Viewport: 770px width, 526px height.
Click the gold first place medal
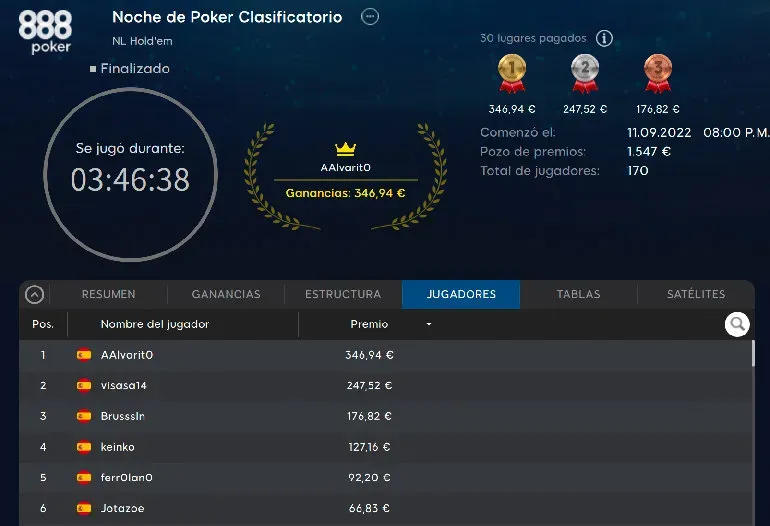512,73
